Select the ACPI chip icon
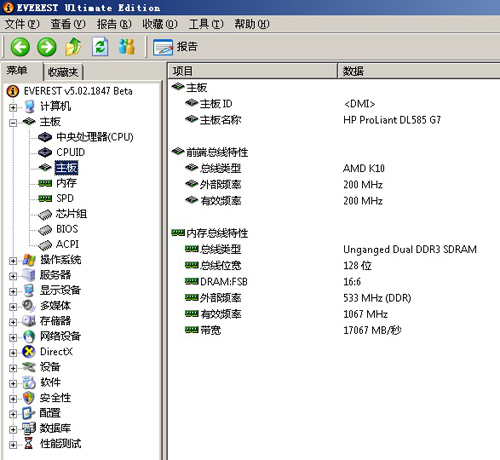 tap(45, 245)
